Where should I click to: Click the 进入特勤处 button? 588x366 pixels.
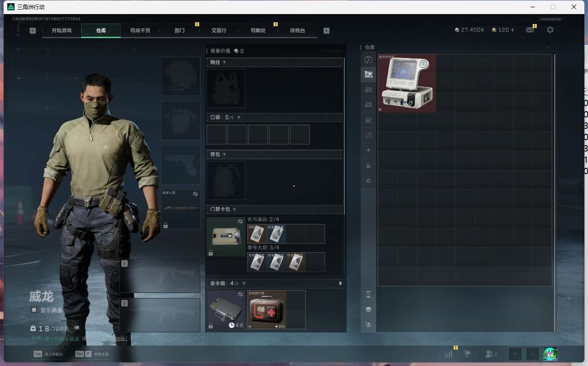click(x=48, y=354)
